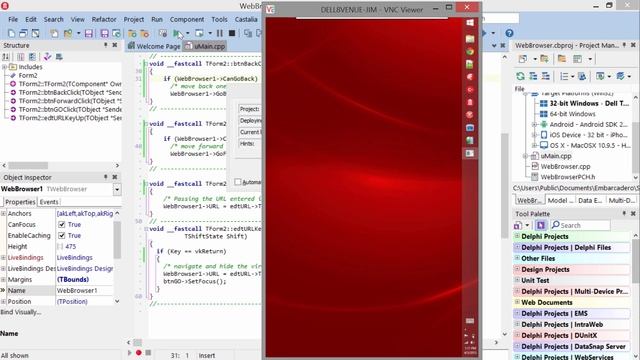Click the Name property value field WebBrowser1

click(84, 291)
